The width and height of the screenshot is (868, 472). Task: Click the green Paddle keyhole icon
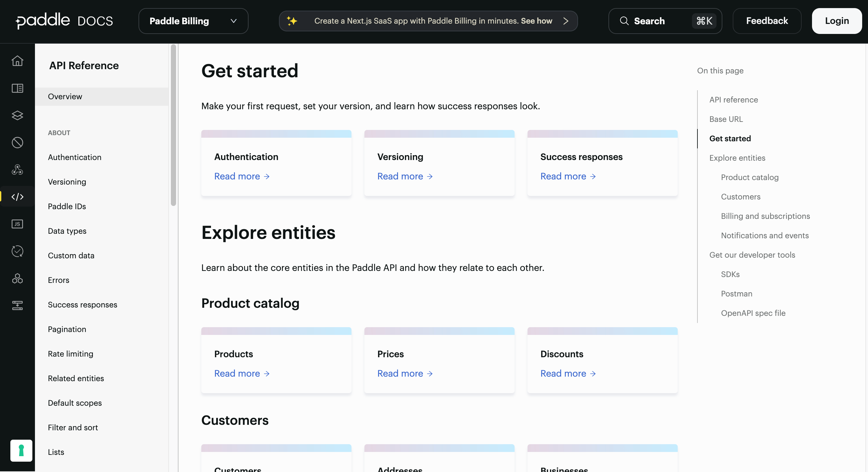21,450
